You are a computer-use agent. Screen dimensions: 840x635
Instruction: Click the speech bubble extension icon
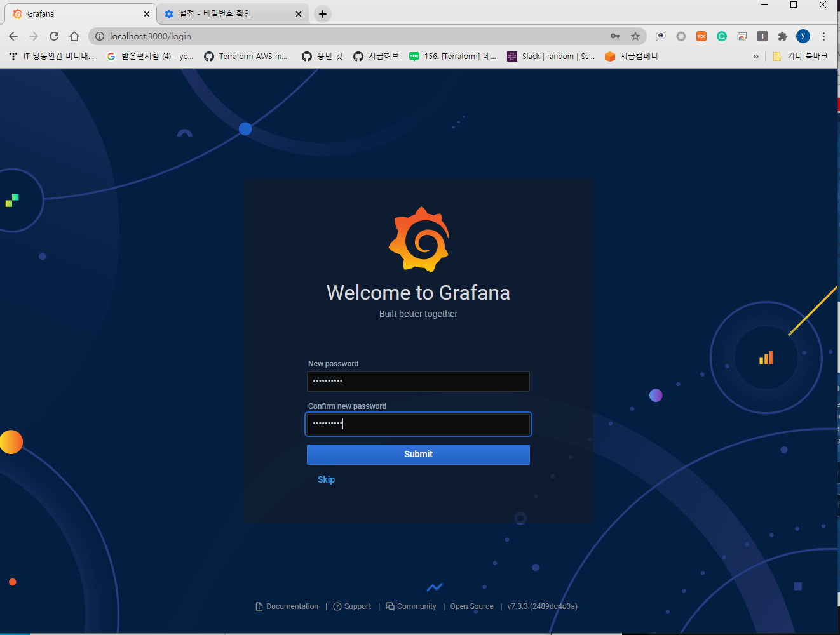coord(661,36)
